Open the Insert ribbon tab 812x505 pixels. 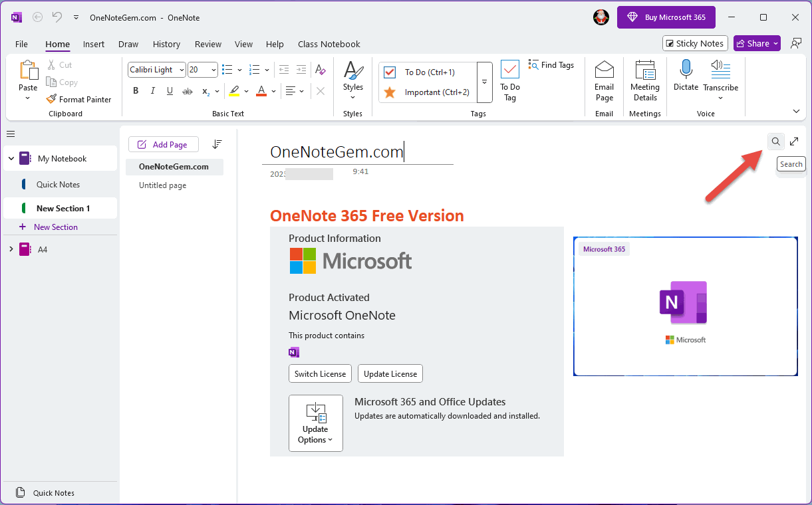(x=94, y=45)
